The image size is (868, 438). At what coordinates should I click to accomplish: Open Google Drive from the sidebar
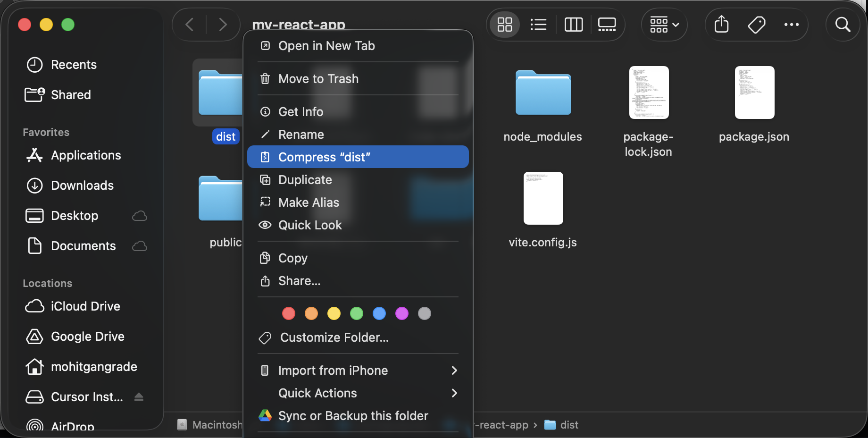point(87,336)
